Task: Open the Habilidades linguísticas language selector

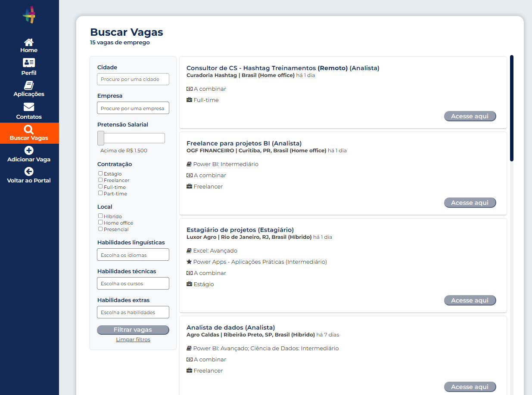Action: click(x=133, y=255)
